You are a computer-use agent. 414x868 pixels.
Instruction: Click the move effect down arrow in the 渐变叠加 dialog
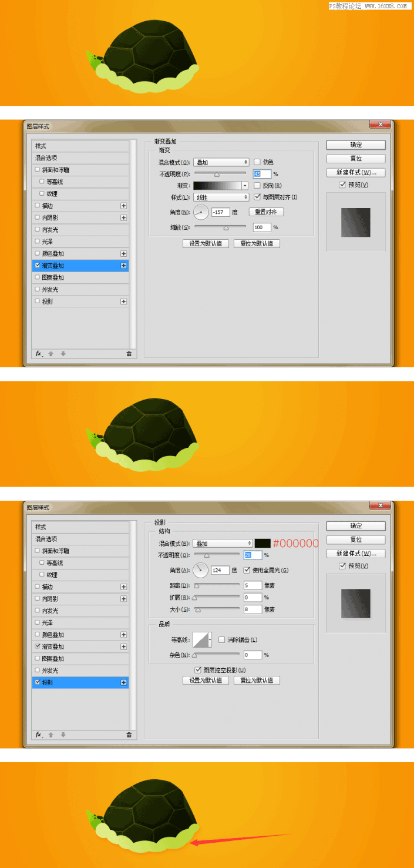click(63, 354)
